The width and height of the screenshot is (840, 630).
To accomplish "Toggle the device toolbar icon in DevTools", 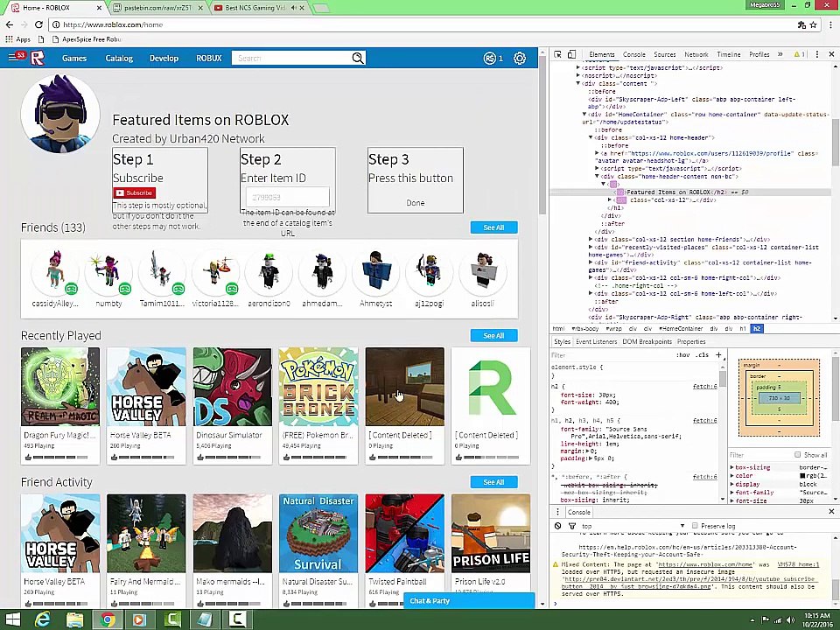I will pyautogui.click(x=571, y=54).
